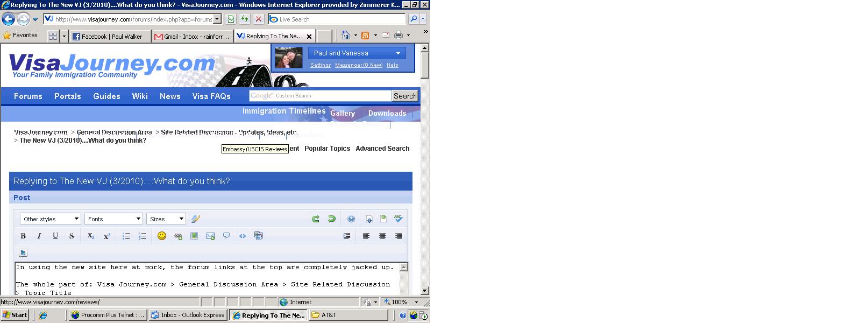Go back to the previous page
The height and width of the screenshot is (323, 868).
pos(8,19)
